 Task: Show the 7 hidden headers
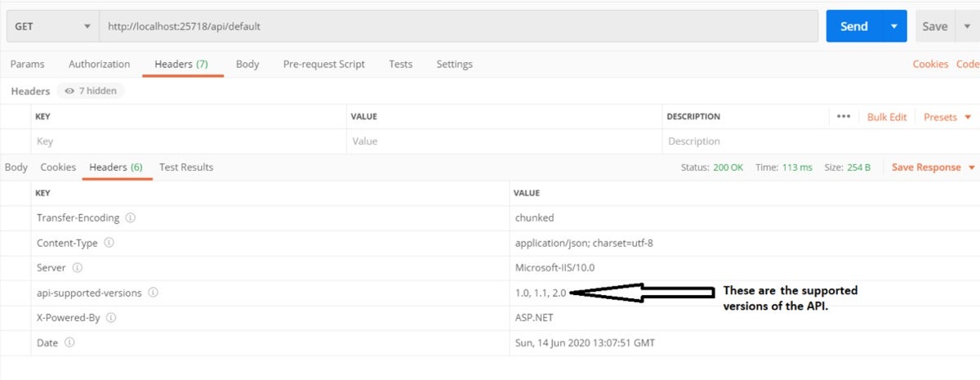(x=91, y=91)
